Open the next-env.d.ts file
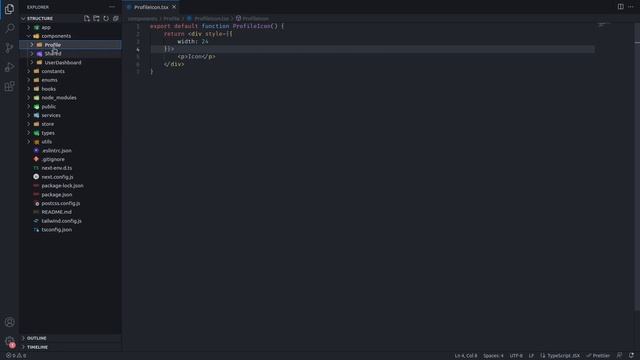640x360 pixels. (71, 168)
